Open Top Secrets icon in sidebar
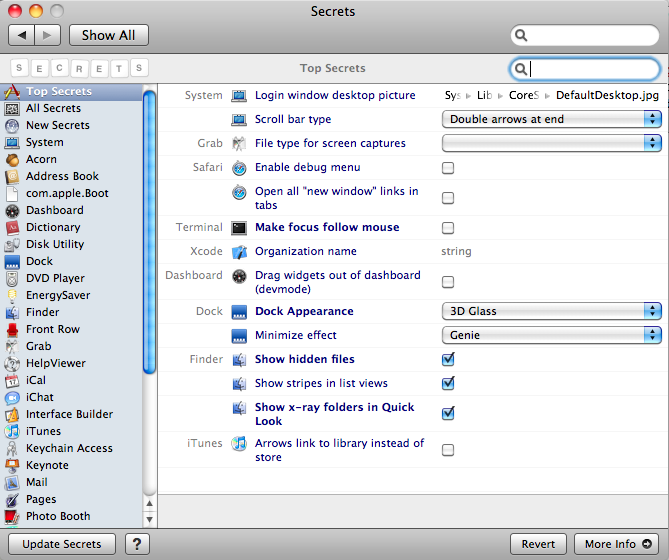 [12, 91]
